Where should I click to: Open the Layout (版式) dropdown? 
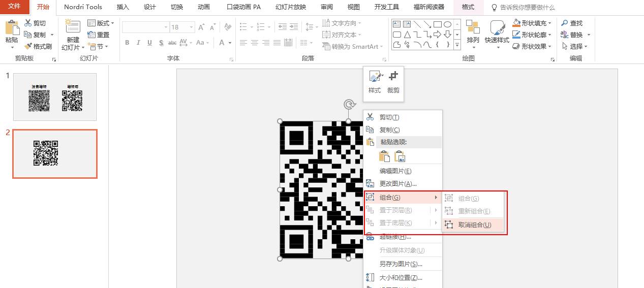[101, 23]
